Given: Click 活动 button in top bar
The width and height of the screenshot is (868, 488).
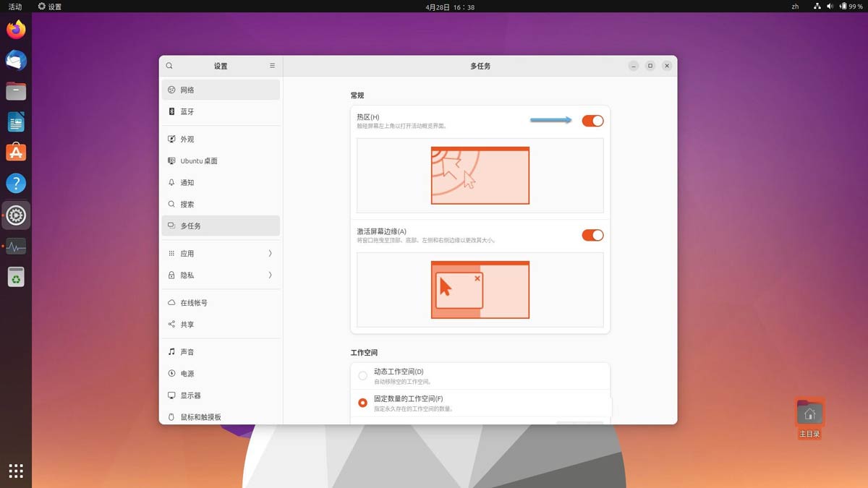Looking at the screenshot, I should point(14,7).
